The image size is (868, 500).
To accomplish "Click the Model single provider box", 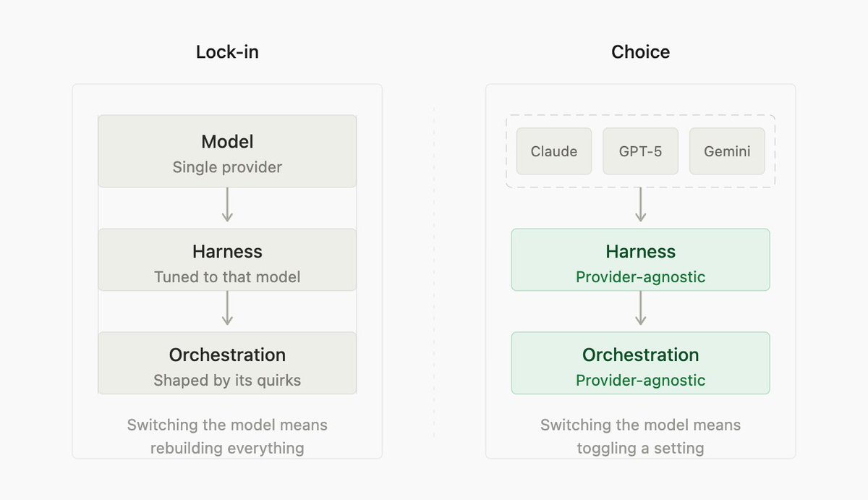I will [x=227, y=151].
